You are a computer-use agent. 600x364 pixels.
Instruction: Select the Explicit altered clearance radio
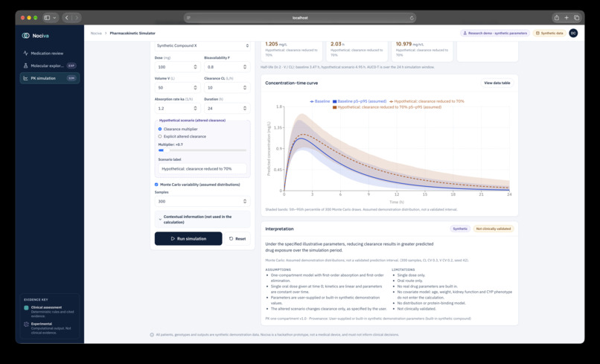(x=160, y=136)
